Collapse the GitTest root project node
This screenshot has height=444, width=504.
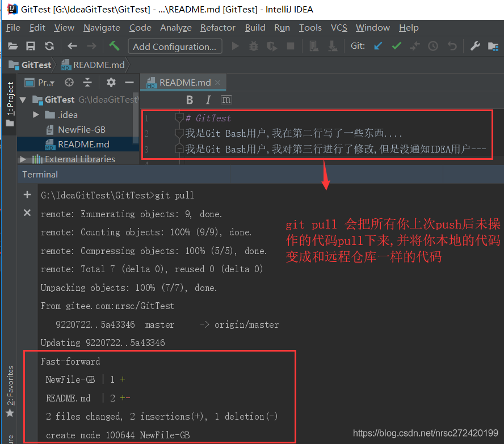23,100
